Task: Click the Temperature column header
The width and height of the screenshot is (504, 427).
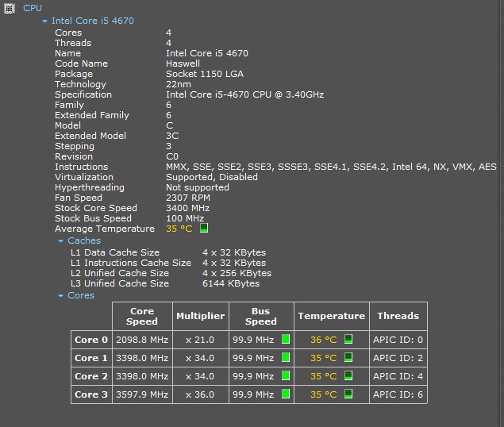Action: coord(332,317)
